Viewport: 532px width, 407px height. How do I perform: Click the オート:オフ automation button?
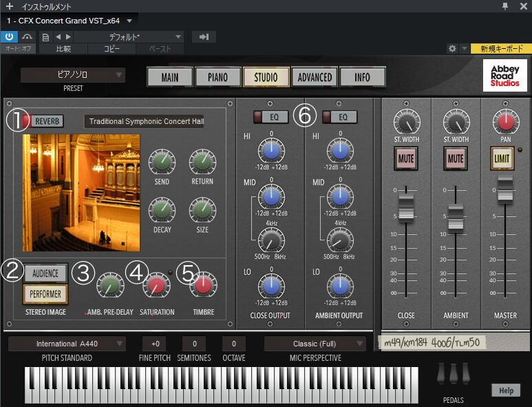point(18,48)
